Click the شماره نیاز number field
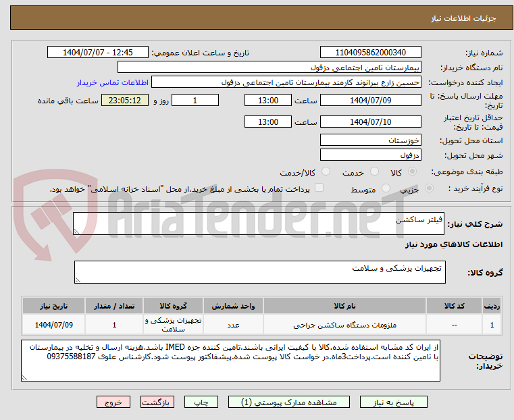This screenshot has width=514, height=420. (370, 53)
